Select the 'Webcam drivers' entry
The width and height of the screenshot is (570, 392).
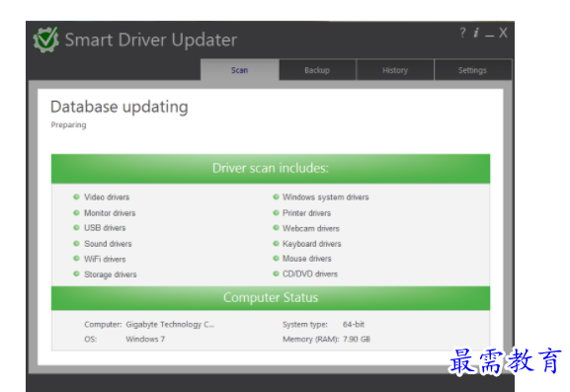coord(311,228)
